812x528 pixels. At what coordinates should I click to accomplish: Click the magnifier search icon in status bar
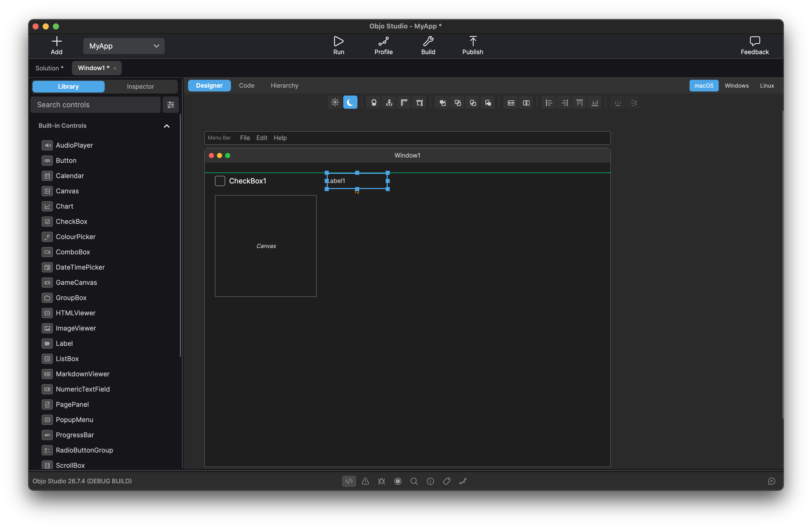(414, 481)
